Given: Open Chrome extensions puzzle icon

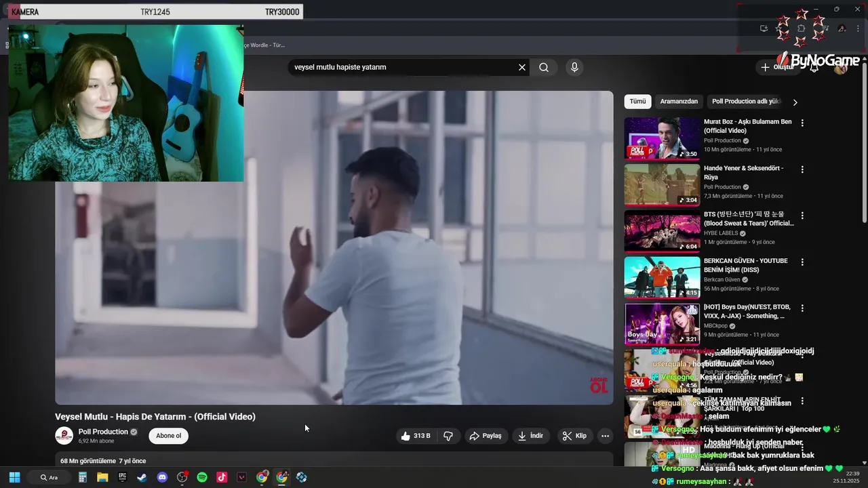Looking at the screenshot, I should click(801, 28).
